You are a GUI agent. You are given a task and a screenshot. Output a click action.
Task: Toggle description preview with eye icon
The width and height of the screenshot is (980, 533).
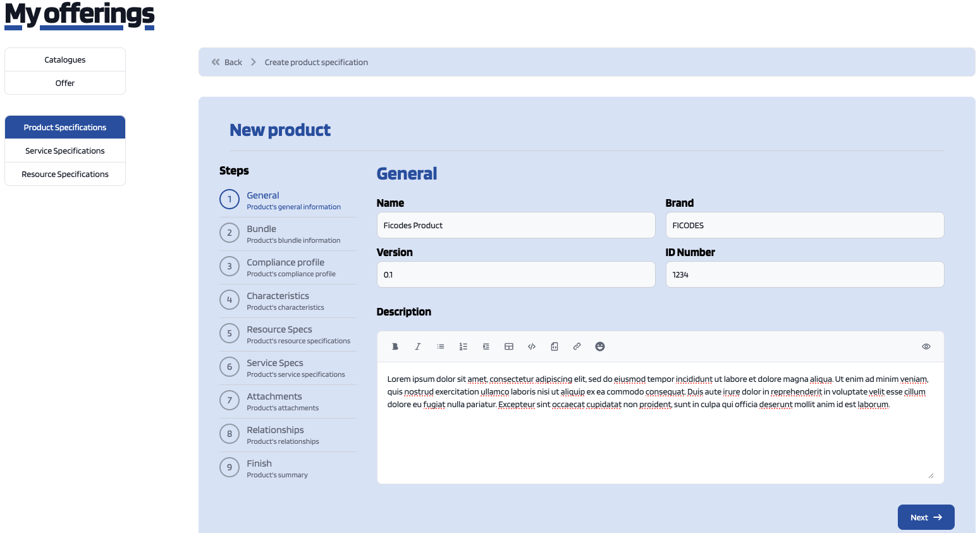[926, 346]
